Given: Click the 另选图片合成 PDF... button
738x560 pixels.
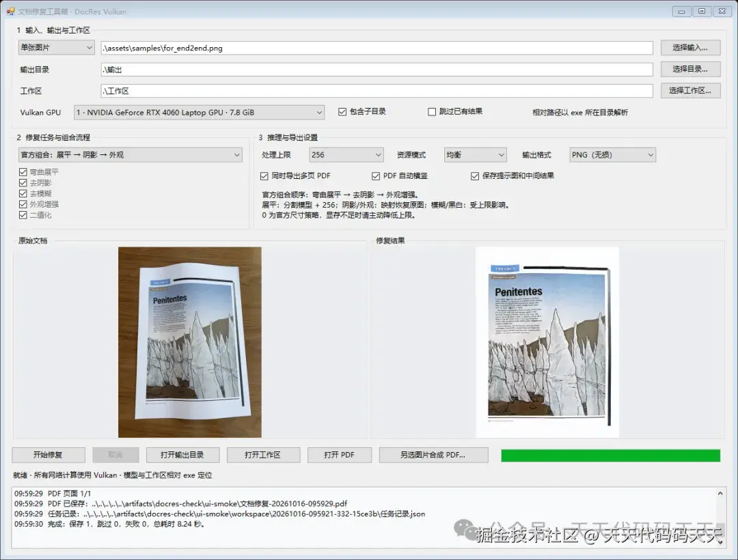Looking at the screenshot, I should point(433,455).
